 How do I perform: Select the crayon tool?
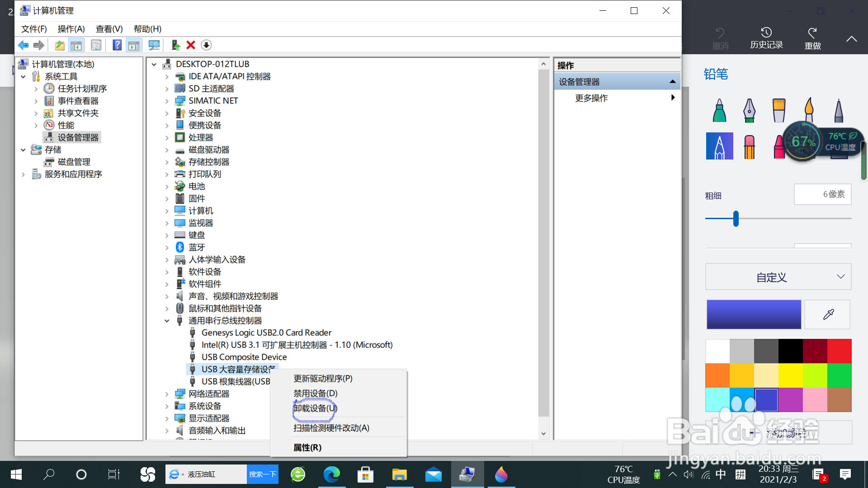[779, 145]
